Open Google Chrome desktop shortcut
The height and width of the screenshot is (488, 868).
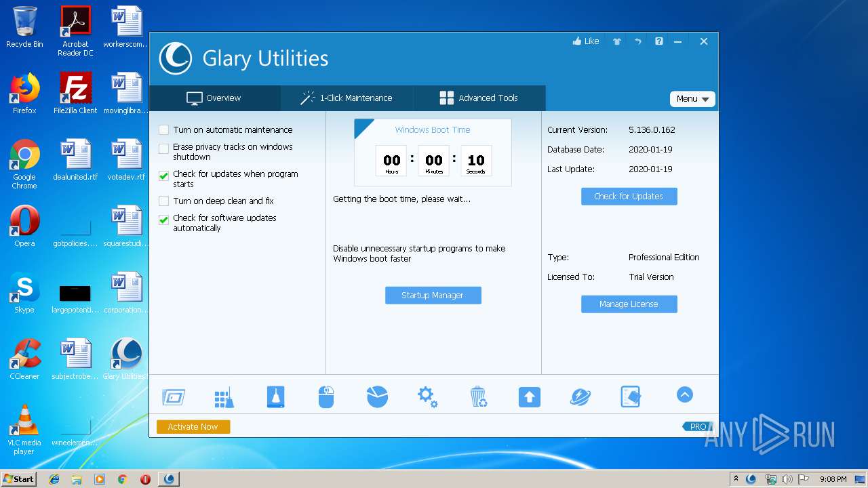(x=24, y=164)
